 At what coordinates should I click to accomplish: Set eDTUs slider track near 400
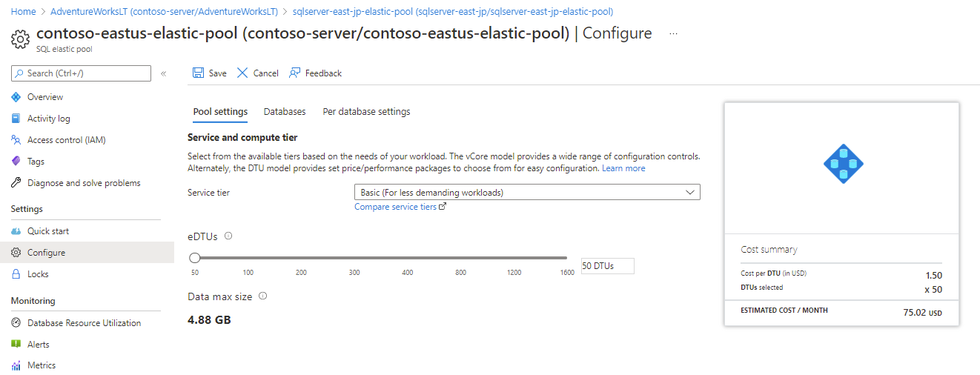coord(408,258)
